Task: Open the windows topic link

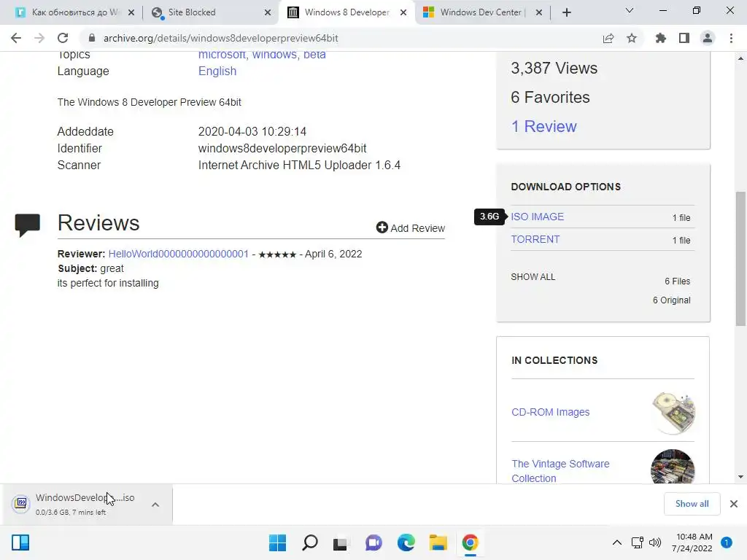Action: pyautogui.click(x=274, y=54)
